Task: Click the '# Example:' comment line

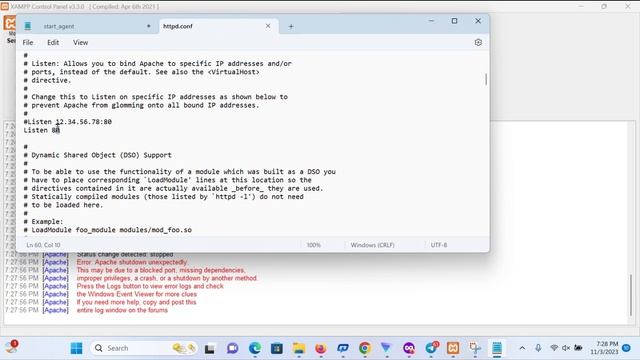Action: point(43,222)
